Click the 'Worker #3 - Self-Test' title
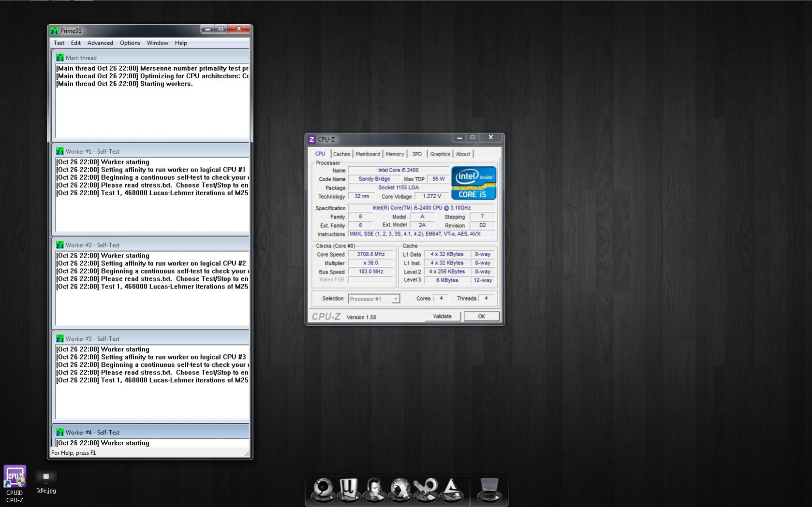Screen dimensions: 812x507 tap(92, 339)
